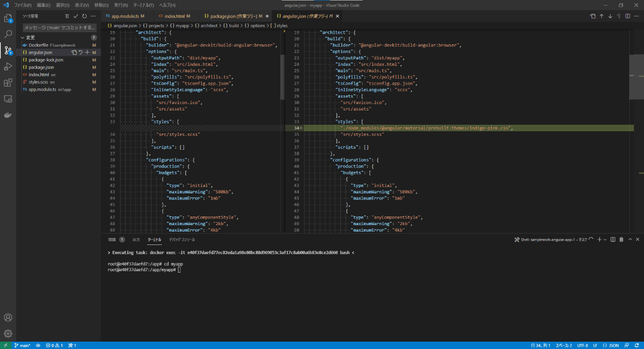Click the projects breadcrumb segment

tap(153, 26)
